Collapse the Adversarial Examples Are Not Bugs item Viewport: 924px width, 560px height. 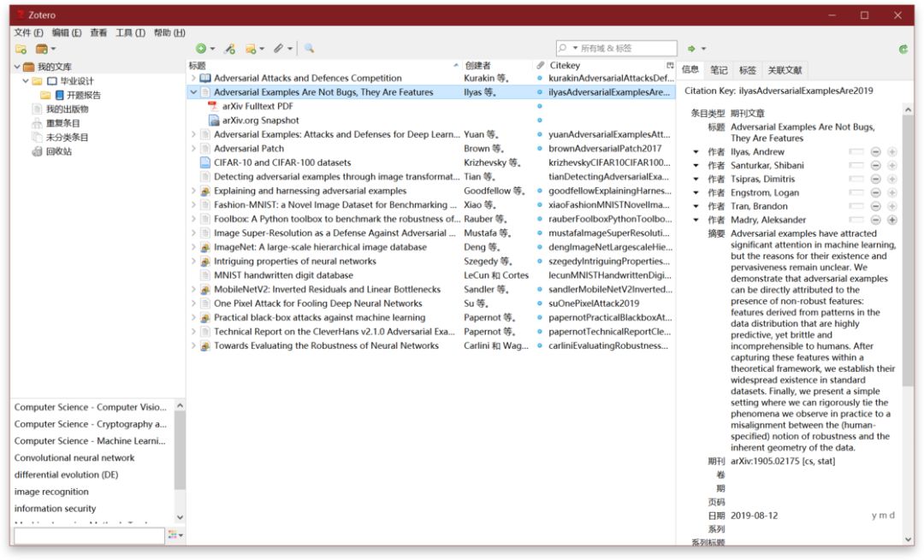click(193, 92)
